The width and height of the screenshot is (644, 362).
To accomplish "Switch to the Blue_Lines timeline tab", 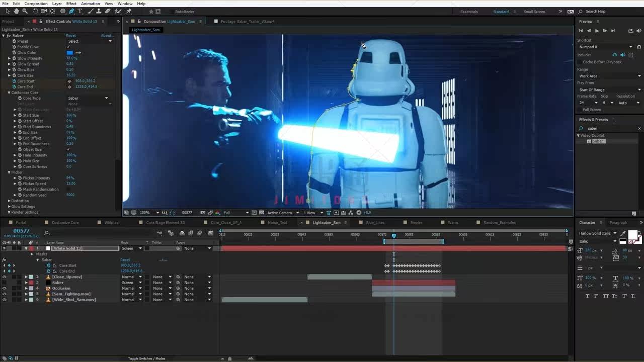I will click(x=375, y=222).
